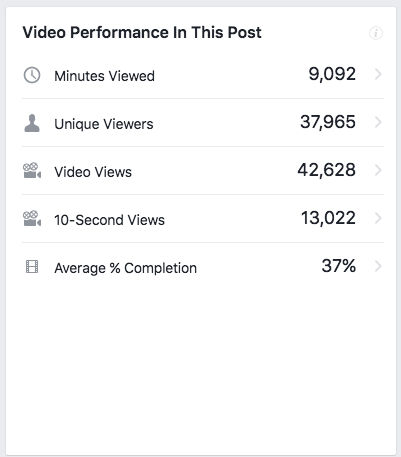Click the 42,628 video views count
Image resolution: width=401 pixels, height=457 pixels.
[327, 170]
